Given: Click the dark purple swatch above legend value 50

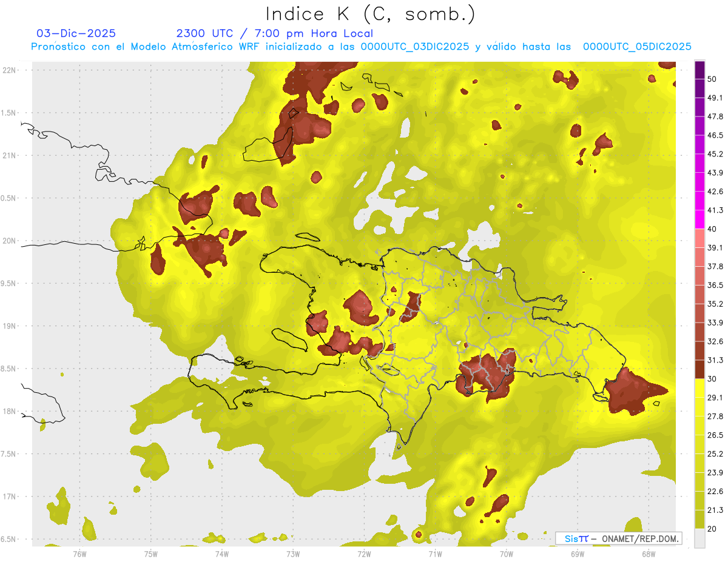Looking at the screenshot, I should coord(699,70).
